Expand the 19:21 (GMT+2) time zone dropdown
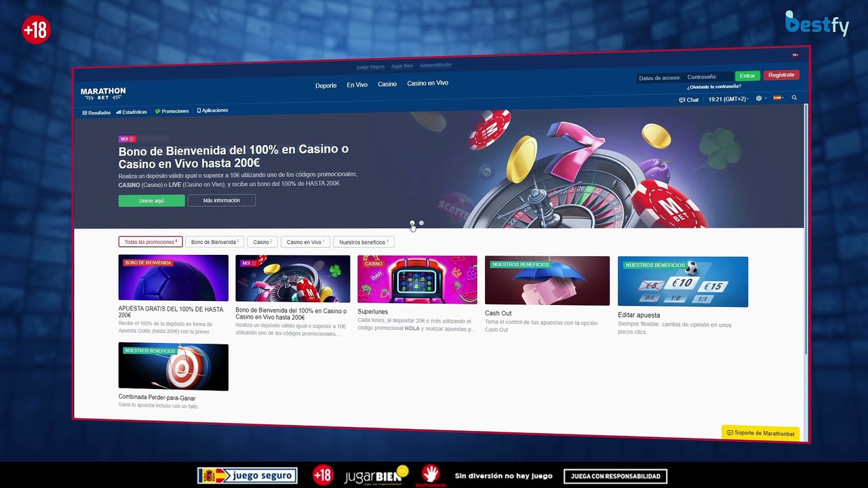The image size is (868, 488). (728, 99)
